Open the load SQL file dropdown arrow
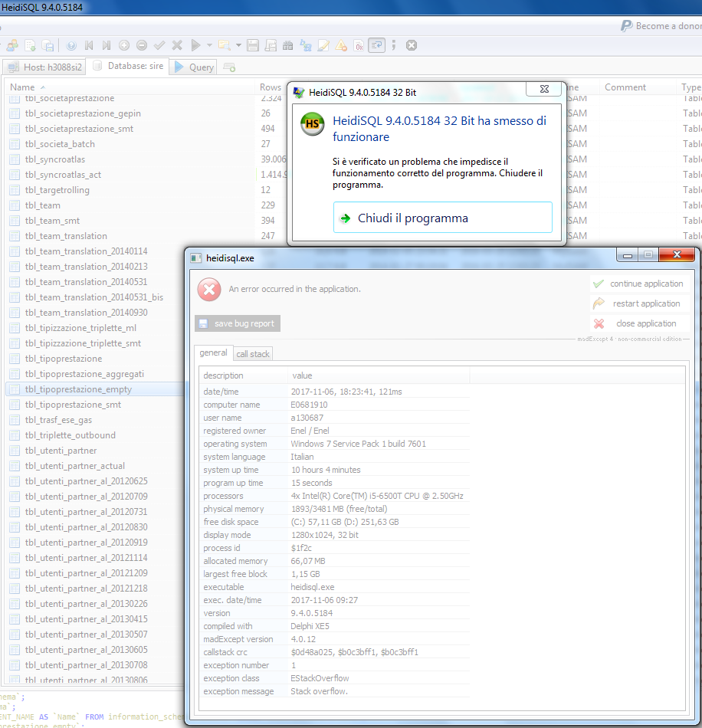Viewport: 702px width, 728px height. tap(238, 45)
